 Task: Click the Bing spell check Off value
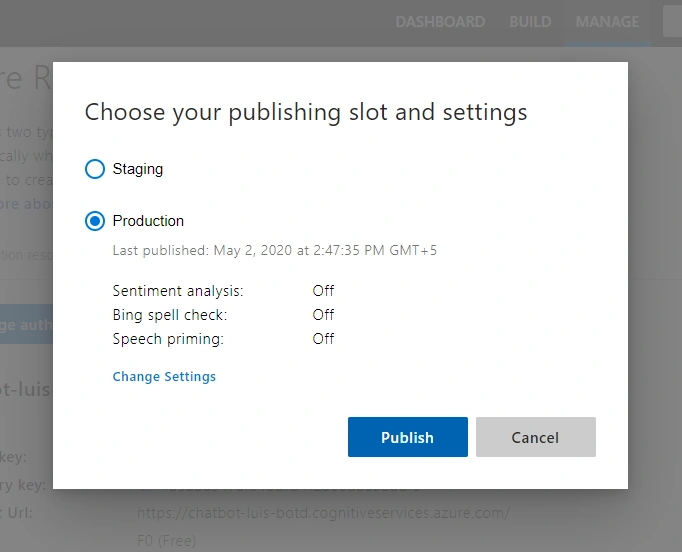point(323,314)
